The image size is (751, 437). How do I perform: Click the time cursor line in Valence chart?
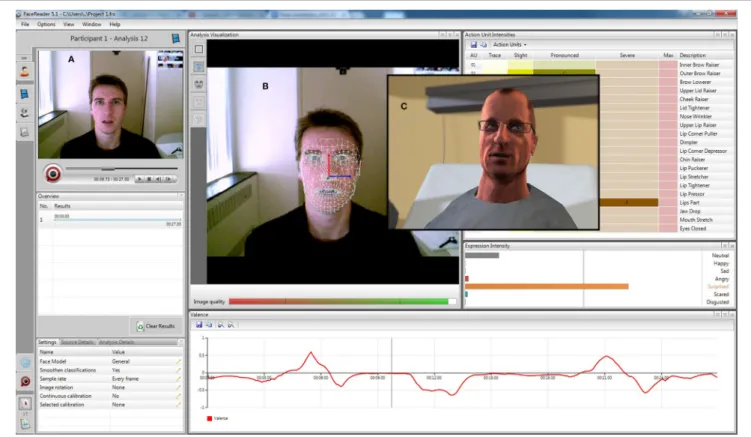coord(391,373)
